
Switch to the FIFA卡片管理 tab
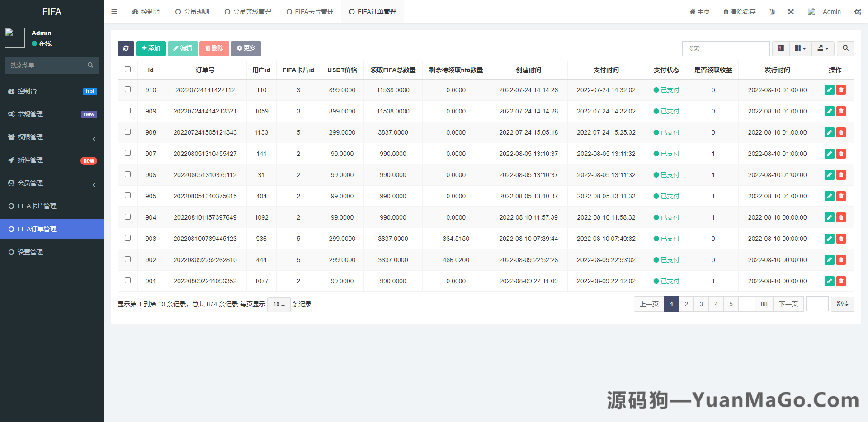point(310,12)
